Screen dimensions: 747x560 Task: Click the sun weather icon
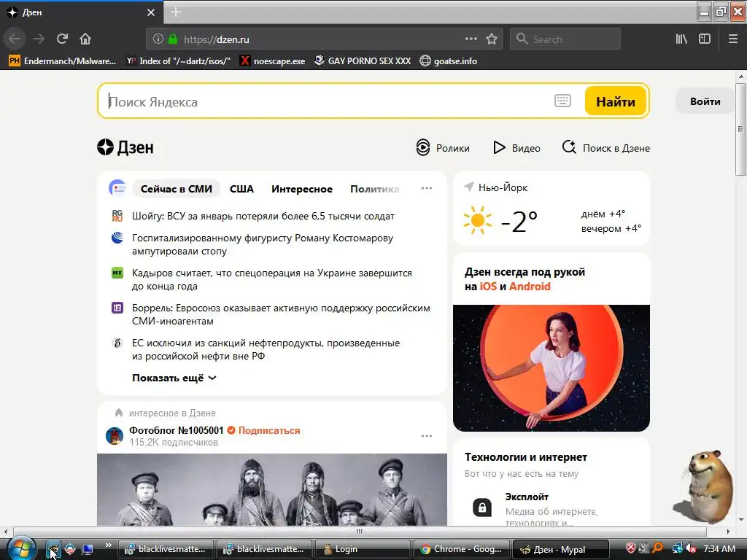[x=477, y=220]
